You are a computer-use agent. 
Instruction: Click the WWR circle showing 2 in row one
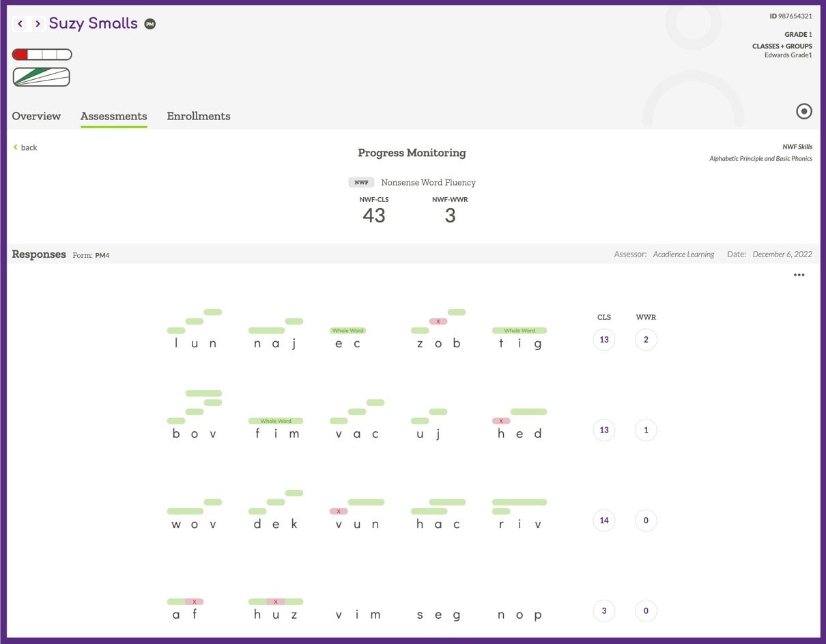click(646, 339)
